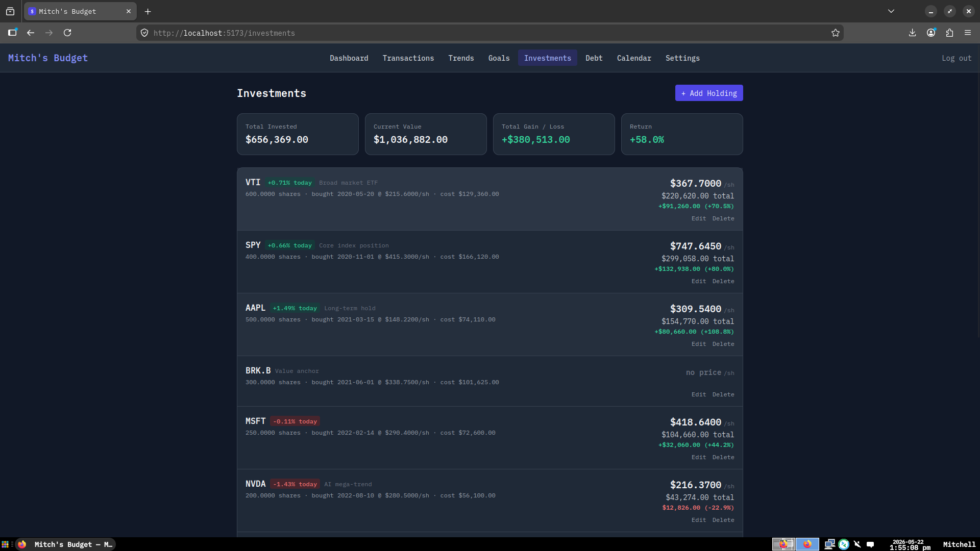Image resolution: width=980 pixels, height=551 pixels.
Task: Click the site security shield icon
Action: coord(144,33)
